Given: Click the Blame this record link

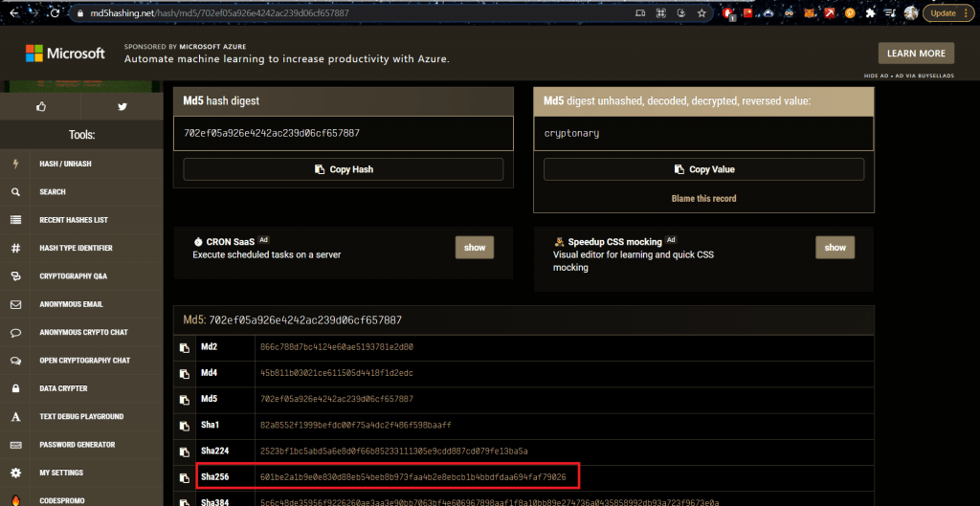Looking at the screenshot, I should tap(703, 199).
